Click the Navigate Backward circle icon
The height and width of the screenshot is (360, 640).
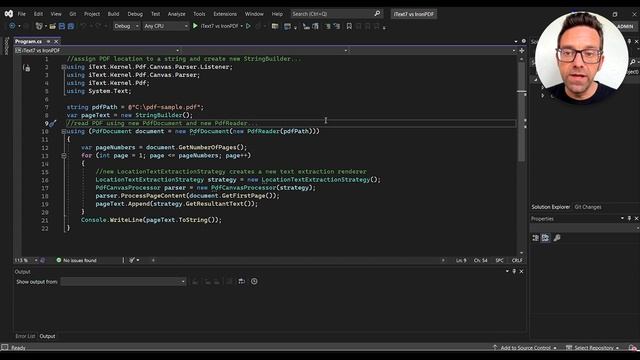[x=12, y=26]
